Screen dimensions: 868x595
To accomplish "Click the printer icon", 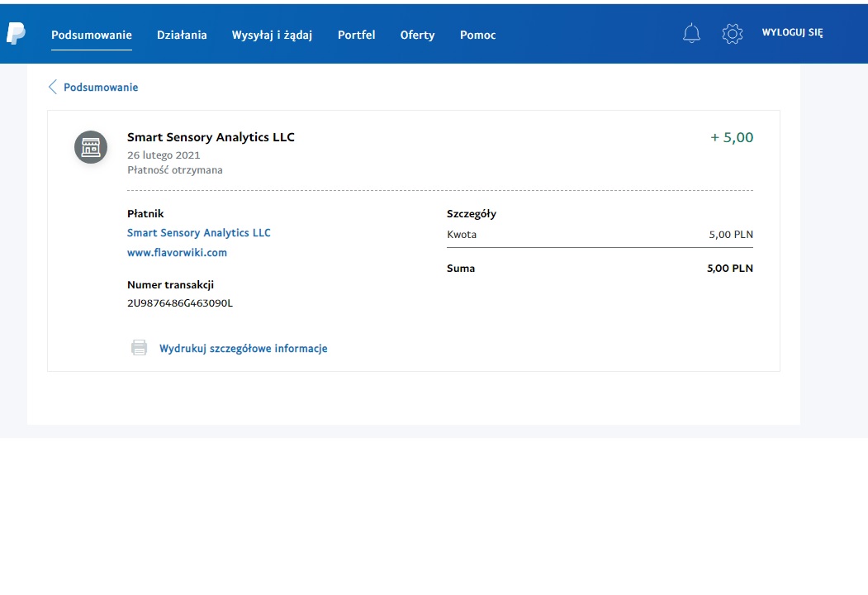I will (139, 347).
